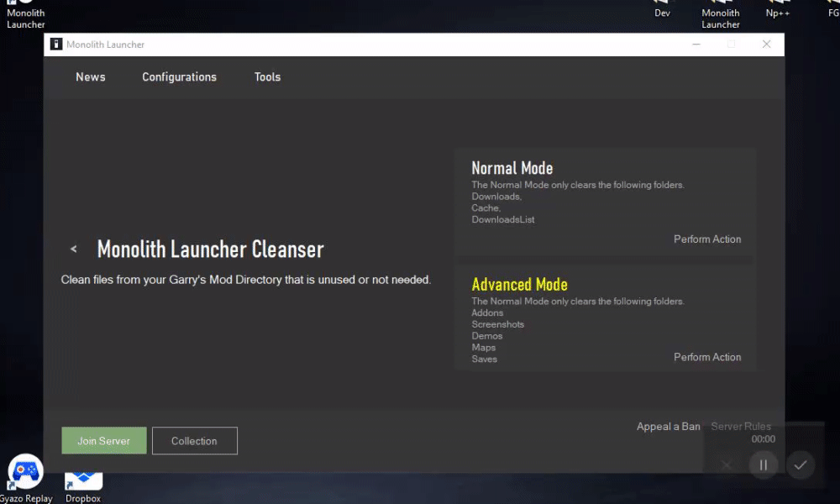Viewport: 840px width, 504px height.
Task: Follow the Appeal a Ban link
Action: [668, 427]
